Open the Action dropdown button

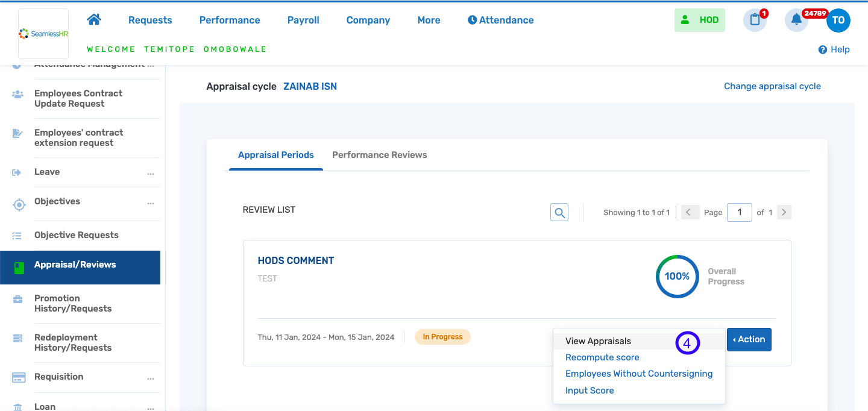[749, 339]
